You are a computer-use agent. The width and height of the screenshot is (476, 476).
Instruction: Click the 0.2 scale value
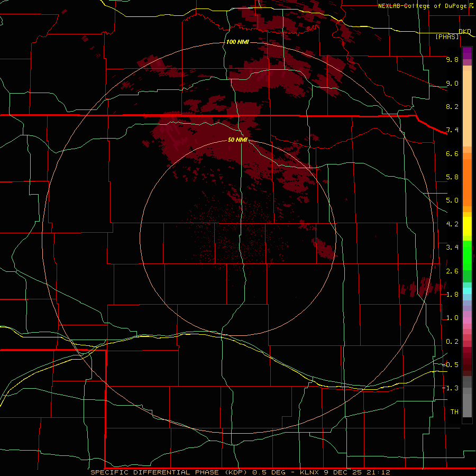click(x=452, y=342)
